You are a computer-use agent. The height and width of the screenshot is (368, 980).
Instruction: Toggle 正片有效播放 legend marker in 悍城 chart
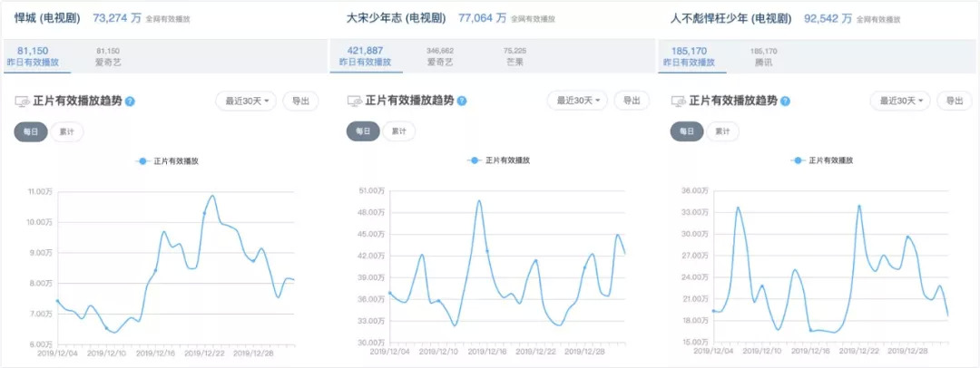[x=142, y=161]
